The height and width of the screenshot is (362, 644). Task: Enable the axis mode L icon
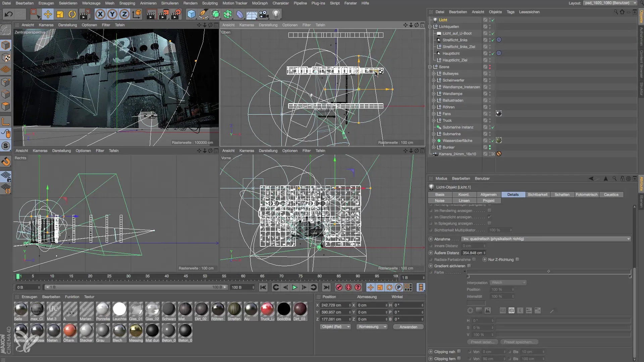click(6, 122)
